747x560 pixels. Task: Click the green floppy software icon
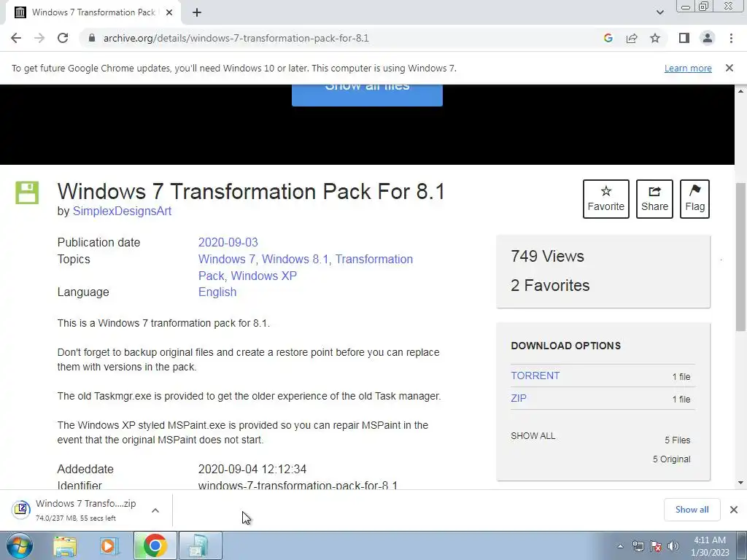click(27, 192)
